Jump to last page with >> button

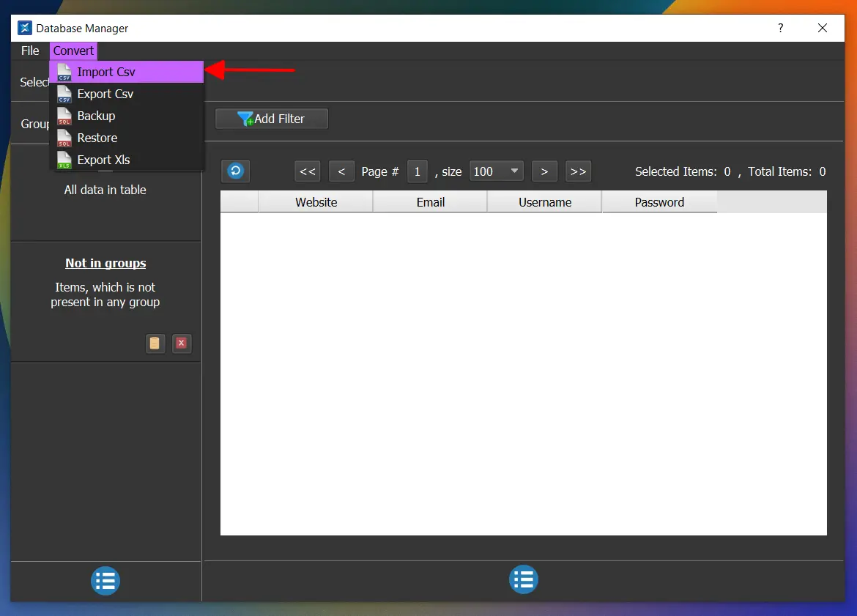(x=578, y=171)
